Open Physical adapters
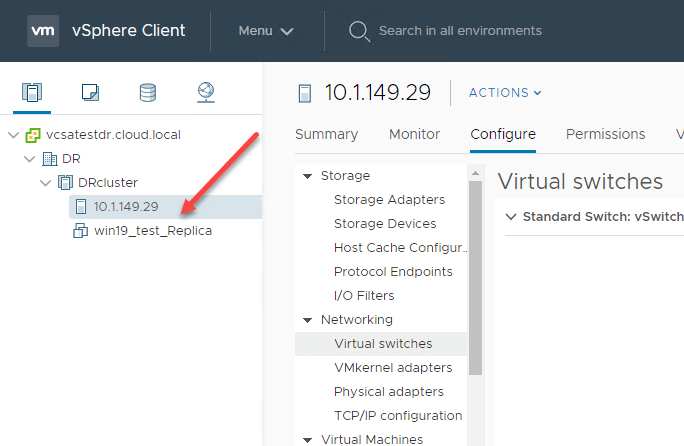 [389, 392]
